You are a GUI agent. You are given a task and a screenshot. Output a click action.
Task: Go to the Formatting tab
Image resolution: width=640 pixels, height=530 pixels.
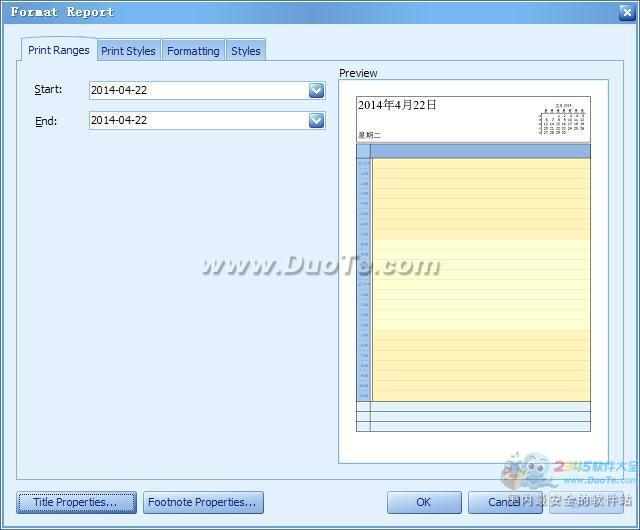coord(193,51)
